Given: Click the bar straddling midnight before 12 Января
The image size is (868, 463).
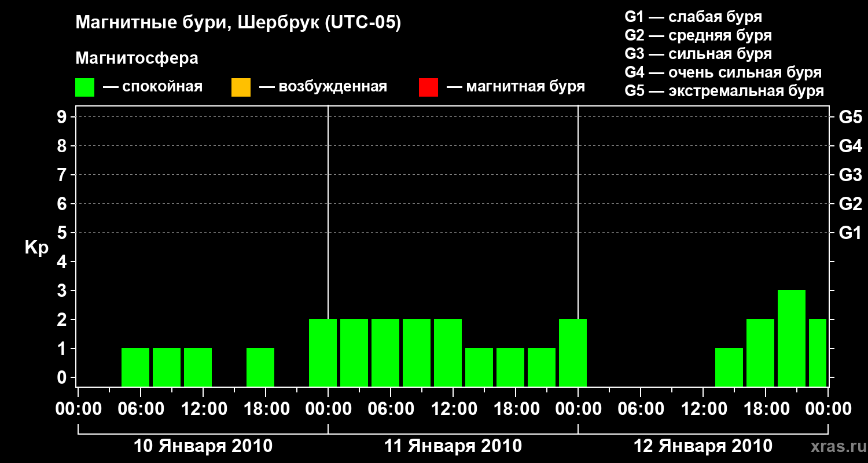Looking at the screenshot, I should [573, 352].
